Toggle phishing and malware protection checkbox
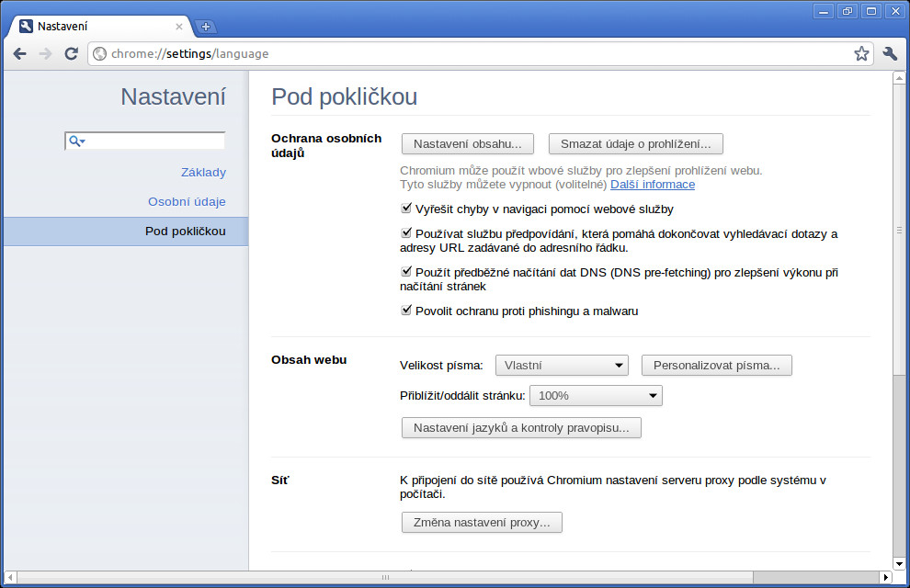The image size is (910, 588). click(406, 311)
